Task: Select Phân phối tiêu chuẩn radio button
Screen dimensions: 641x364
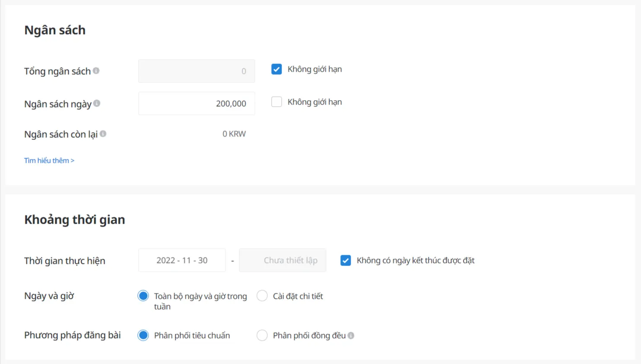Action: point(143,336)
